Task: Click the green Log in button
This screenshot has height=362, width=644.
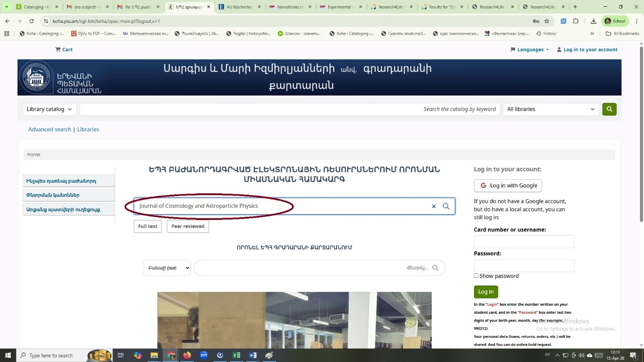Action: click(486, 292)
